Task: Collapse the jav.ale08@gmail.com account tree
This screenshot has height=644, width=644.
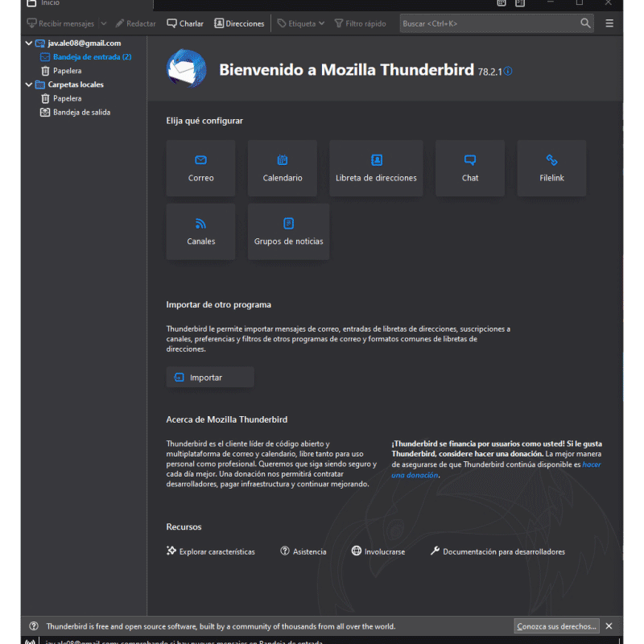Action: [x=30, y=43]
